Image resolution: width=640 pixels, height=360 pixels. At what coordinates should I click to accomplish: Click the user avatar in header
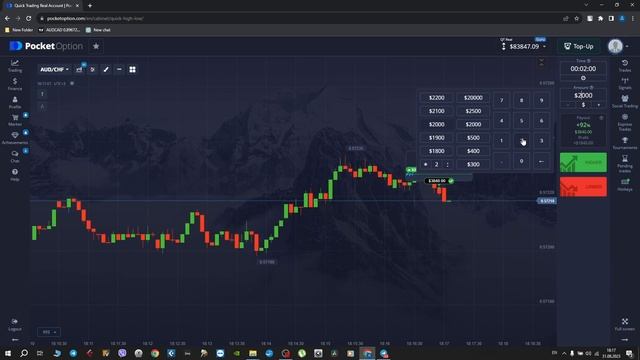[x=615, y=46]
